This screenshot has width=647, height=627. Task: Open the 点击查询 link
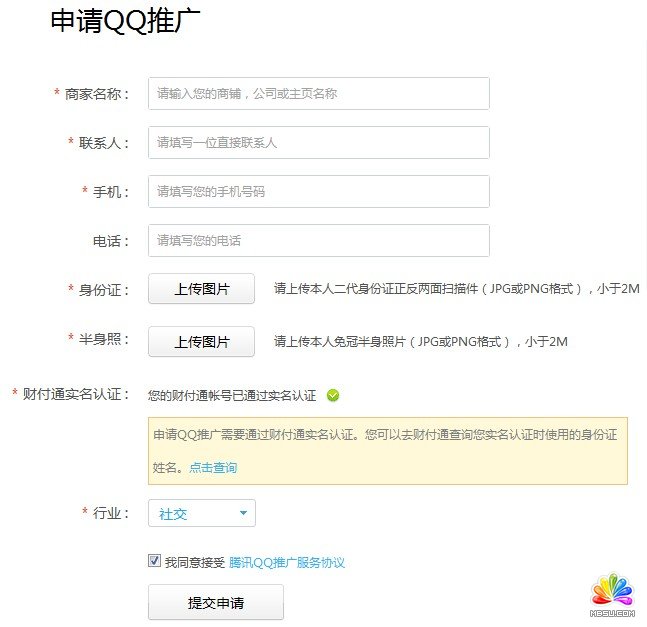(x=213, y=467)
